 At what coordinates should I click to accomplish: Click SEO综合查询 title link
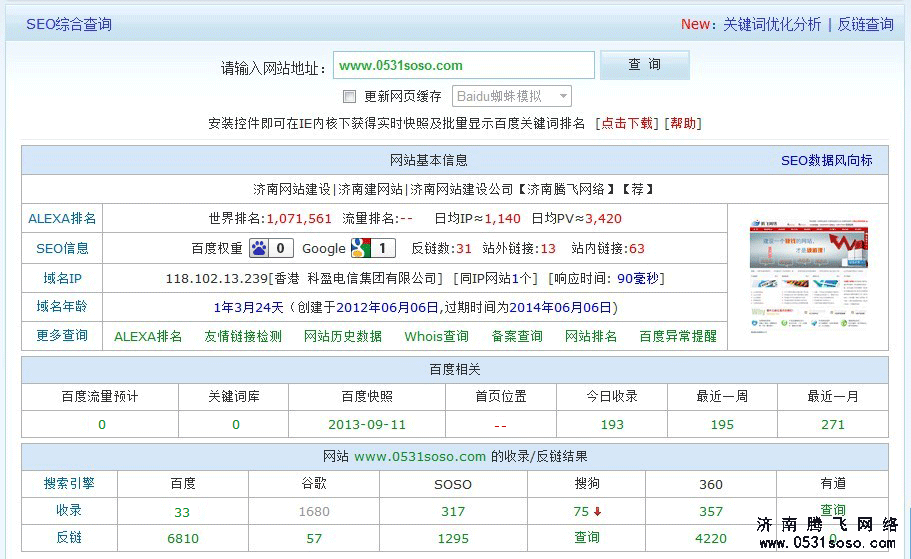[x=69, y=24]
